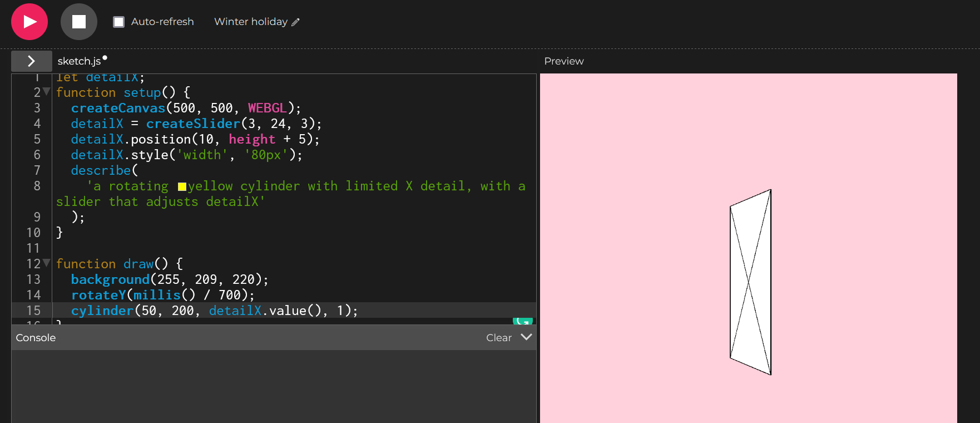Image resolution: width=980 pixels, height=423 pixels.
Task: Click the green badge icon at editor corner
Action: 522,321
